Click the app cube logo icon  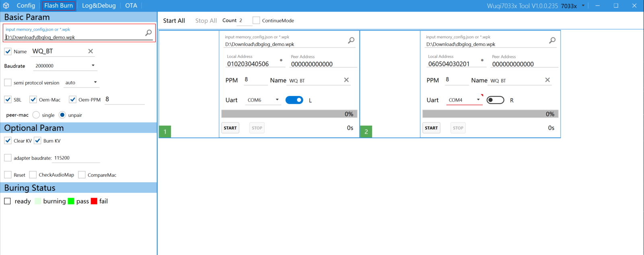tap(6, 6)
